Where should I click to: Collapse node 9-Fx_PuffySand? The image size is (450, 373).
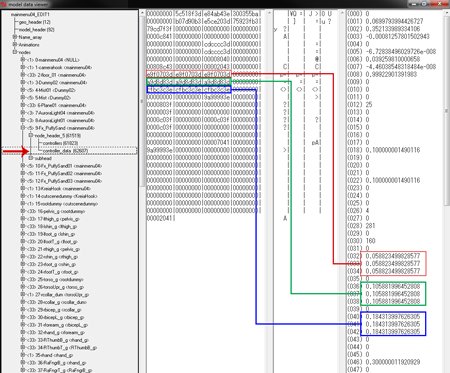point(23,128)
